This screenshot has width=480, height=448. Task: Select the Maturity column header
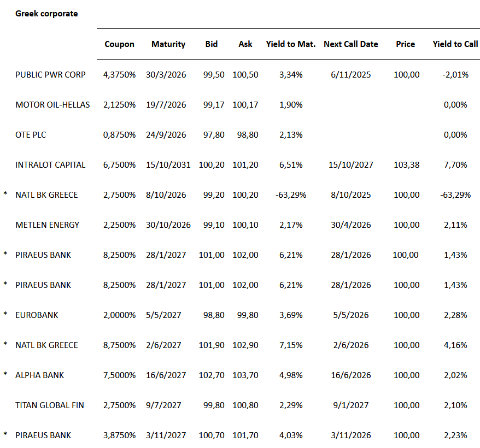coord(168,44)
